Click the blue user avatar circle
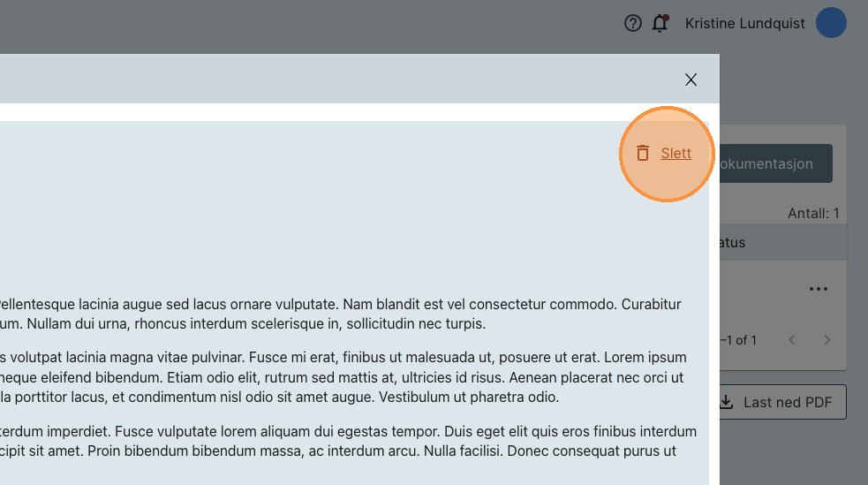Screen dimensions: 868x485 pyautogui.click(x=831, y=24)
